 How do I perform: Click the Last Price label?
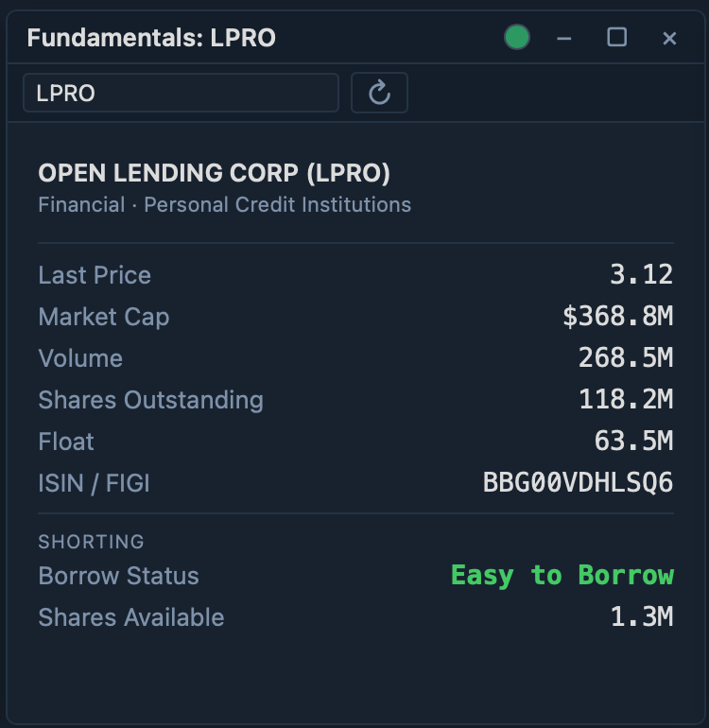click(95, 275)
